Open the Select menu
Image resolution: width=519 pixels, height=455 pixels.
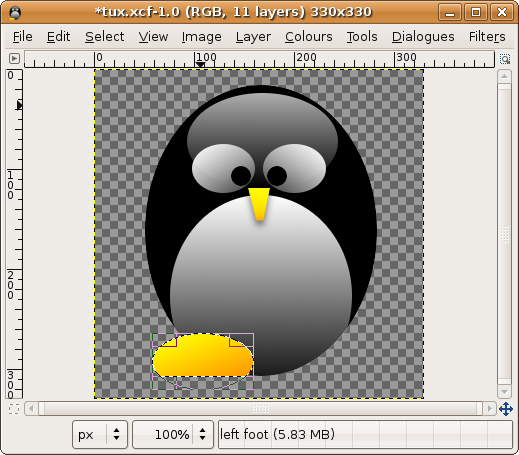pyautogui.click(x=104, y=37)
